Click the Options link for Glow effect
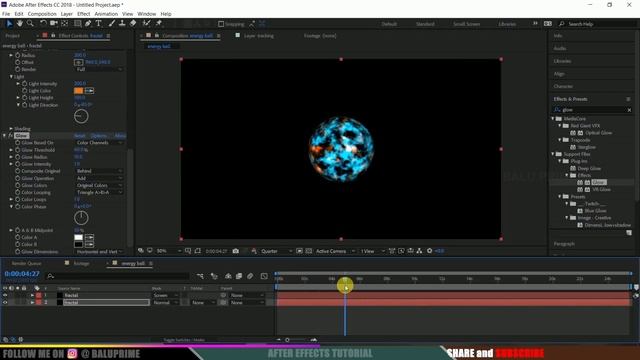640x360 pixels. pos(99,136)
